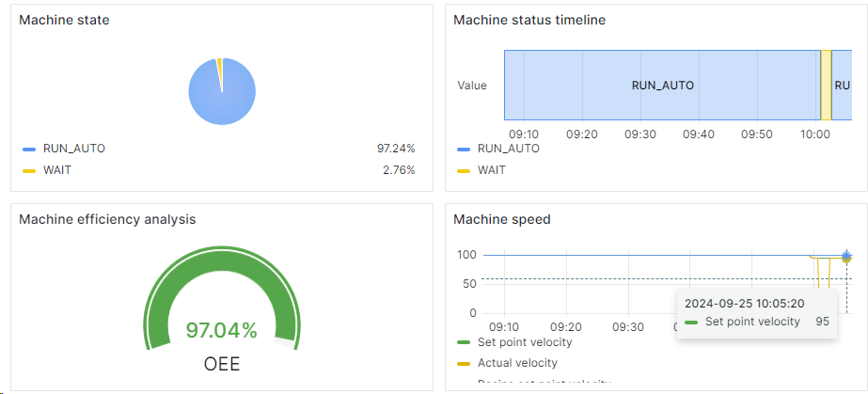Viewport: 868px width, 394px height.
Task: Click the hovered data point on Machine speed chart
Action: [x=846, y=256]
